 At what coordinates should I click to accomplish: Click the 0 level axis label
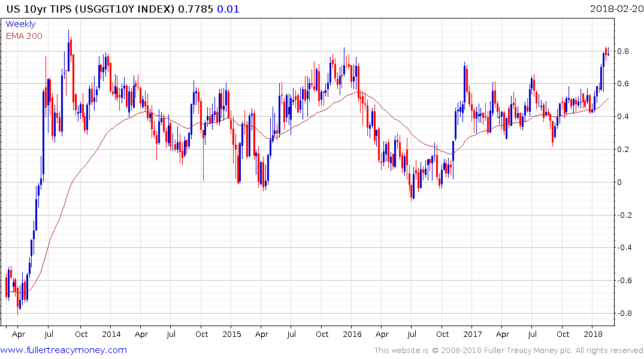pyautogui.click(x=620, y=182)
